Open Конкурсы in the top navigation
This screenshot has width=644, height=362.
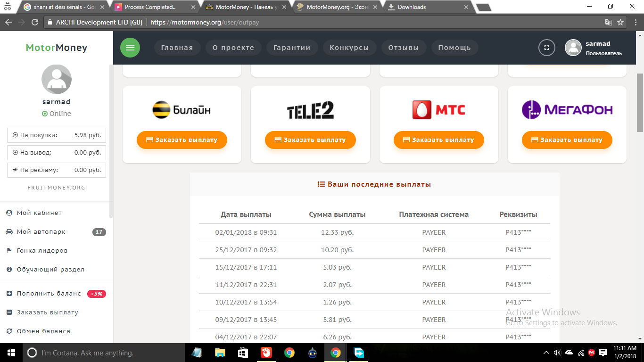click(349, 48)
